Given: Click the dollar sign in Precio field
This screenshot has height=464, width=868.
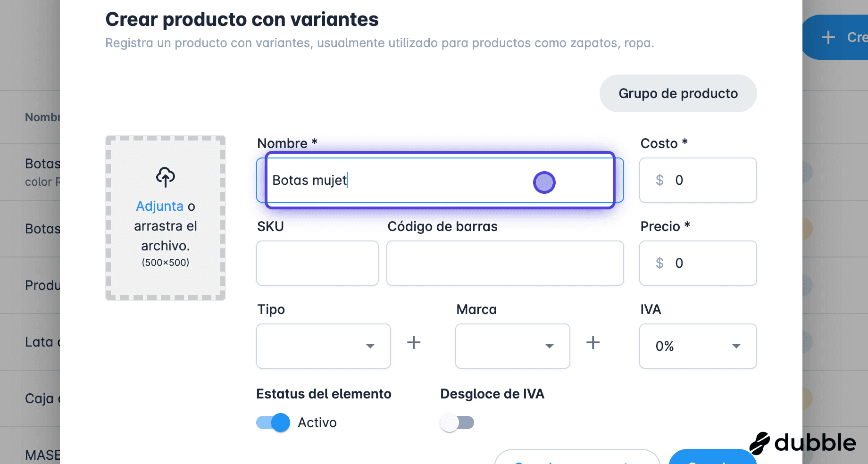Looking at the screenshot, I should click(659, 263).
